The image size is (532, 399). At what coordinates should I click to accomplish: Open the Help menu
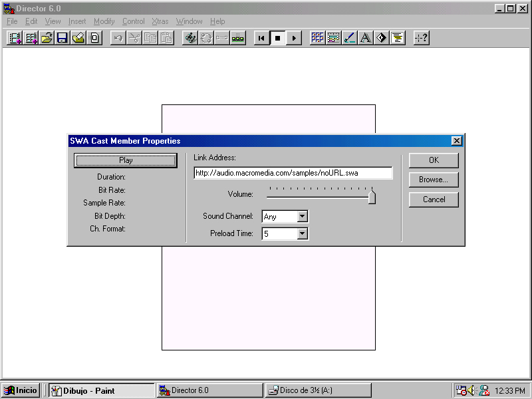click(217, 21)
